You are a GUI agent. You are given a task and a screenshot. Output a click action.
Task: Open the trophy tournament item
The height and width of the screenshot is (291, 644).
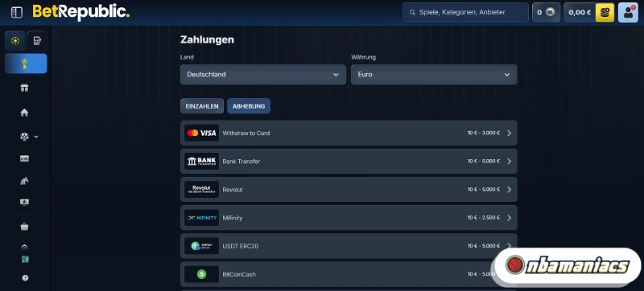click(26, 64)
